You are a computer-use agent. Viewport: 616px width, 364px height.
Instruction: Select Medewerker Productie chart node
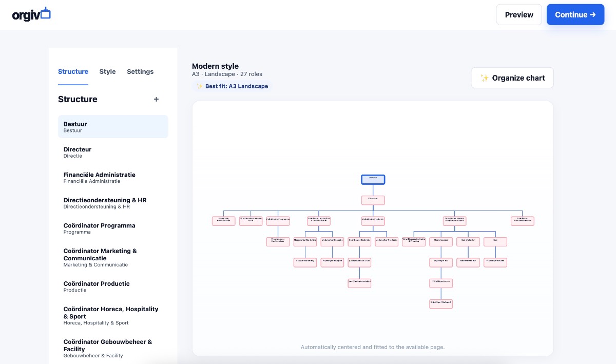(x=387, y=241)
